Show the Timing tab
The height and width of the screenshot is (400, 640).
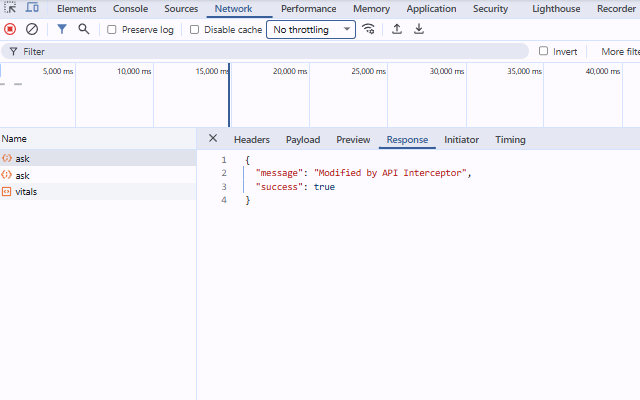click(x=510, y=140)
